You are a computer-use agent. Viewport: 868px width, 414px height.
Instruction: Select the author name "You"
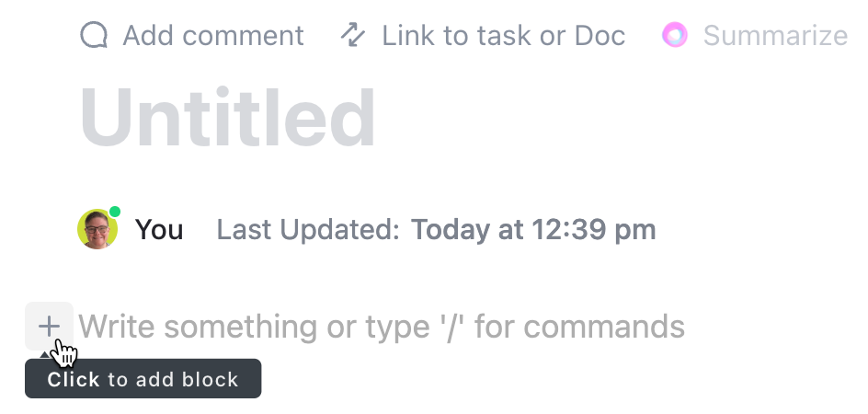click(x=159, y=229)
